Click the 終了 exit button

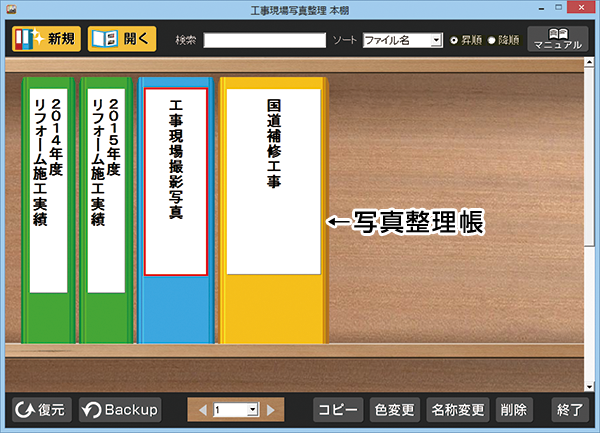click(570, 409)
